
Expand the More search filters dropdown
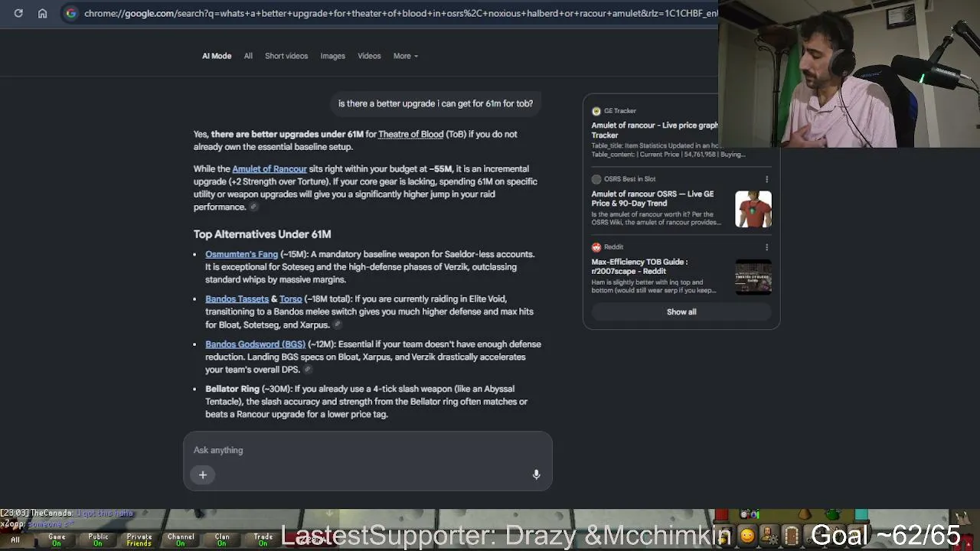[405, 56]
